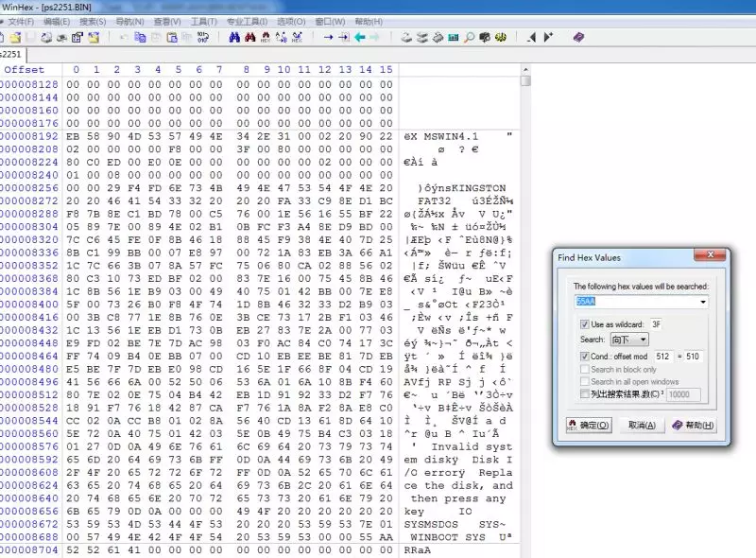756x558 pixels.
Task: Disable the 'Cond.: offset mod' checkbox
Action: (x=585, y=356)
